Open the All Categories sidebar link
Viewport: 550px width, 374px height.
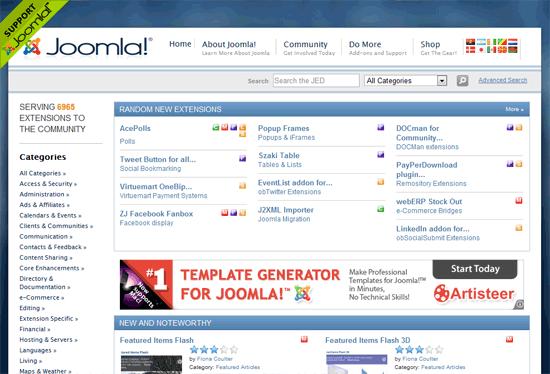[42, 173]
